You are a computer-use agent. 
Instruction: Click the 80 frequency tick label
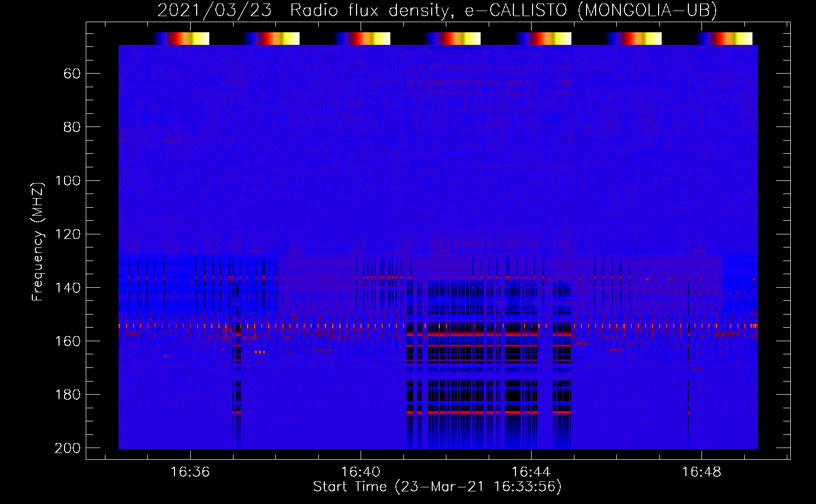point(72,127)
